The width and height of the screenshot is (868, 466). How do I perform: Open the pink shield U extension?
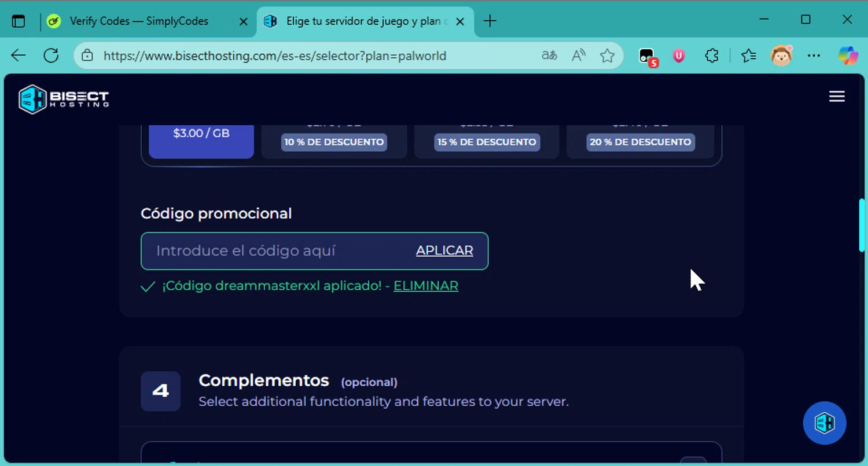point(679,56)
